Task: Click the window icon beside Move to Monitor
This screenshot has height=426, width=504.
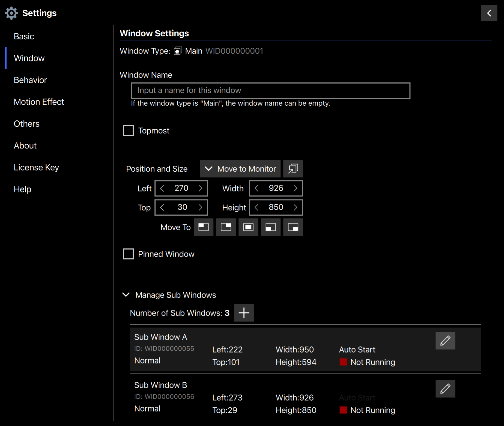Action: 293,169
